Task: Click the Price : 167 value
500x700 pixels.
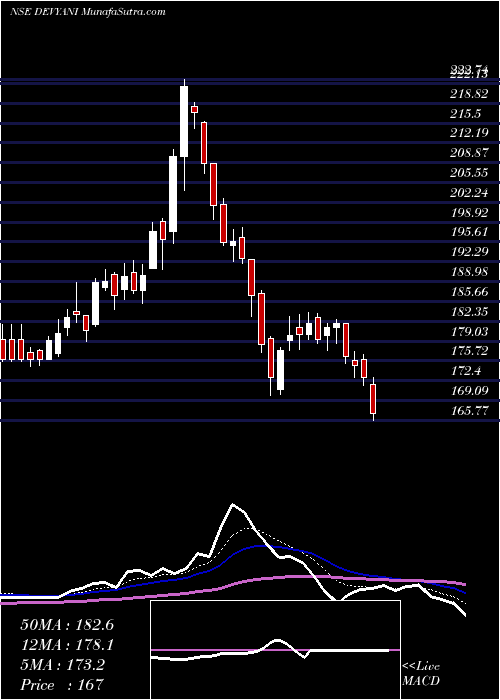Action: (62, 685)
